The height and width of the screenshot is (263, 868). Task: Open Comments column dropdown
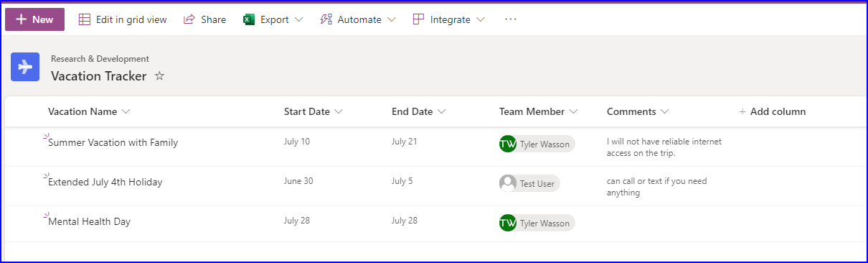tap(665, 111)
